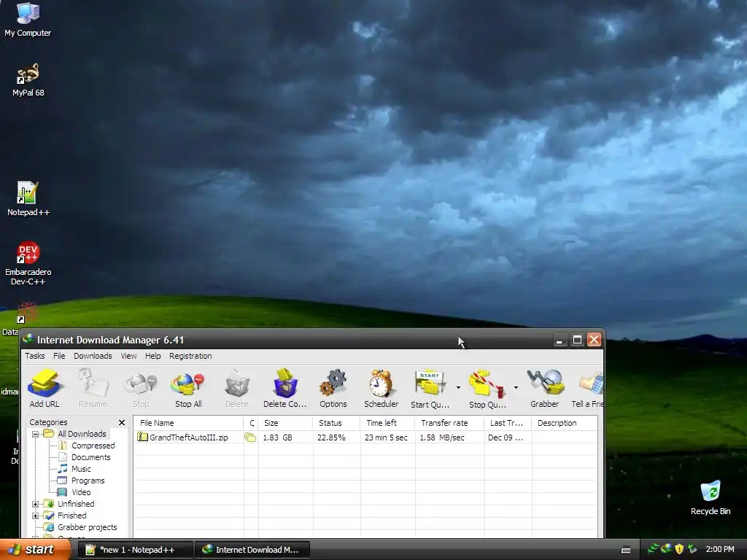This screenshot has height=560, width=747.
Task: Select the Compressed category
Action: click(93, 446)
